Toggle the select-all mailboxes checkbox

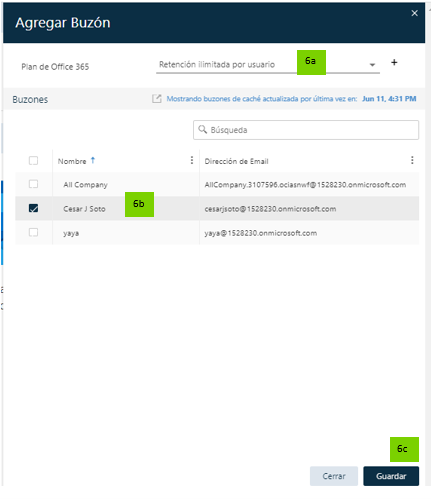33,161
